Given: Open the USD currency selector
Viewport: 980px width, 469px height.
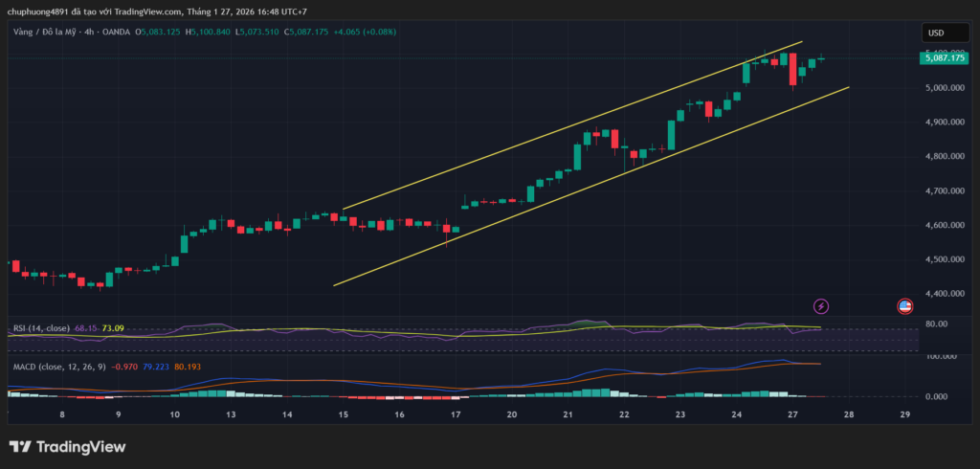Looking at the screenshot, I should point(935,33).
